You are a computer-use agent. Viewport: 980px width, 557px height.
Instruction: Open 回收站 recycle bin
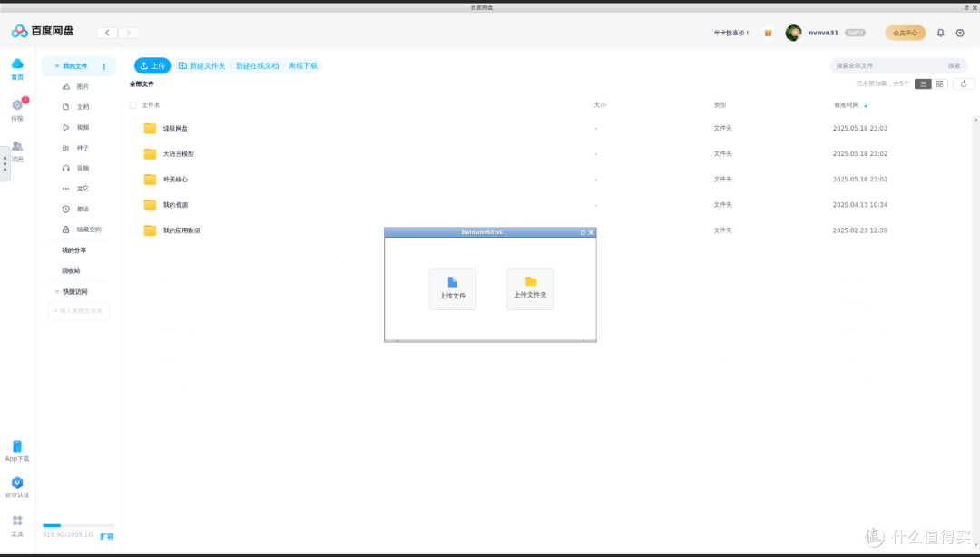tap(71, 270)
